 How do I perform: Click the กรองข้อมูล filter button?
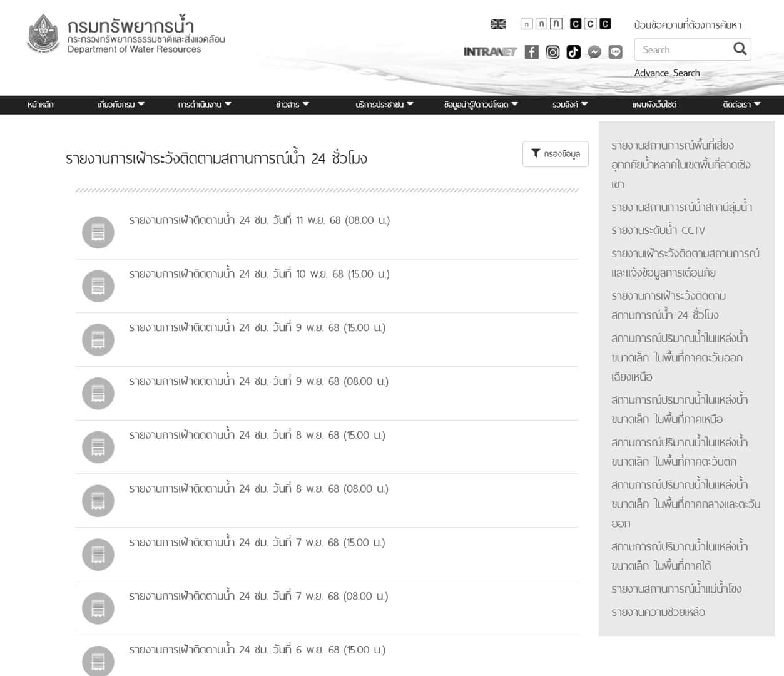coord(555,154)
